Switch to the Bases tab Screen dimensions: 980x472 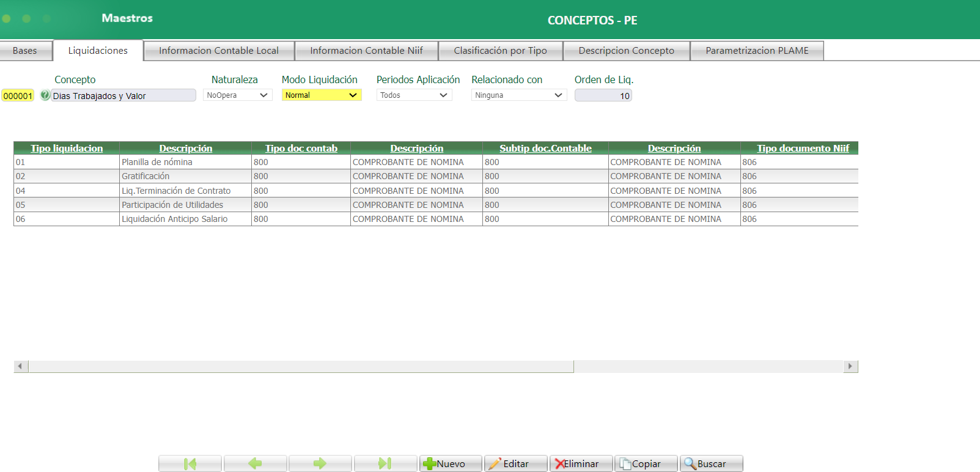[x=25, y=51]
